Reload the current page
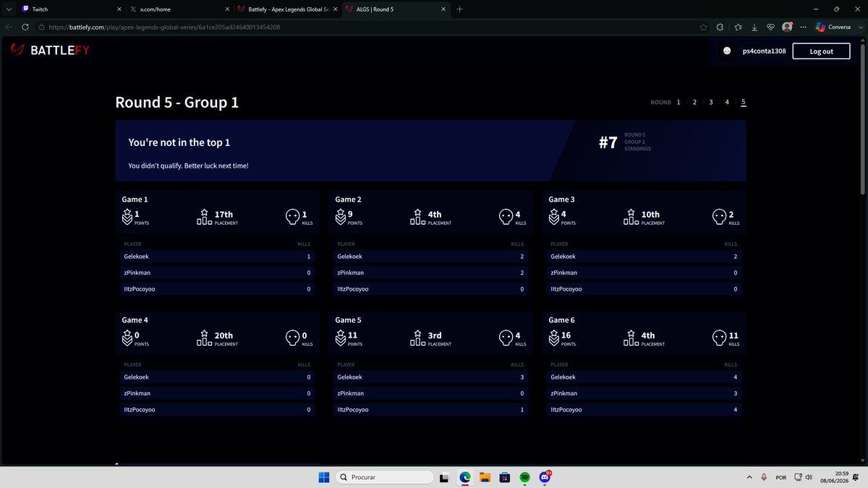This screenshot has width=868, height=488. (25, 27)
